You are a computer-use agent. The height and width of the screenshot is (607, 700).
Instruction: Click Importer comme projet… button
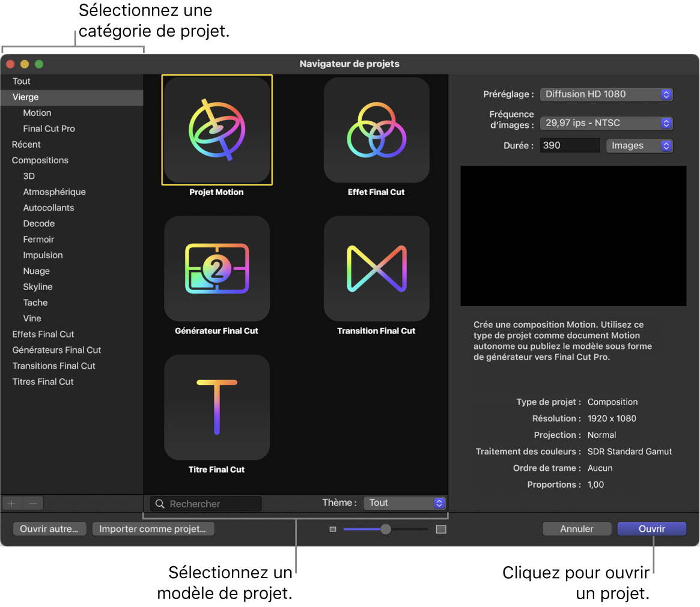pyautogui.click(x=153, y=528)
